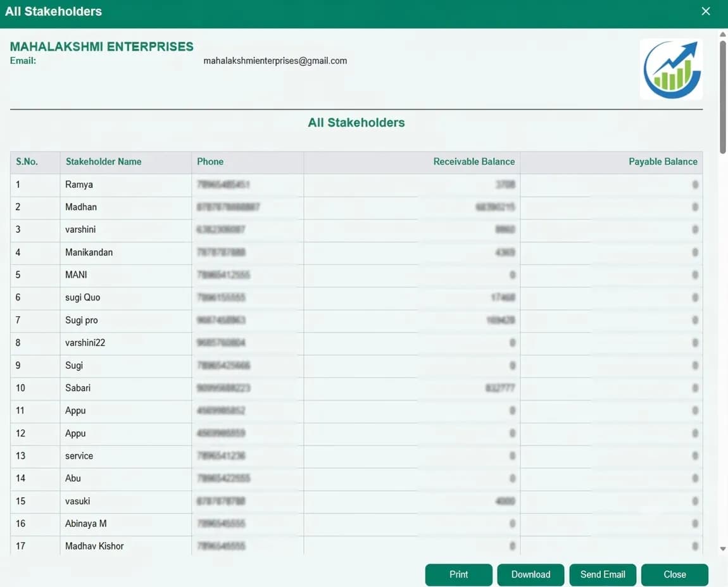The height and width of the screenshot is (587, 728).
Task: Click the Email: label
Action: pos(23,61)
